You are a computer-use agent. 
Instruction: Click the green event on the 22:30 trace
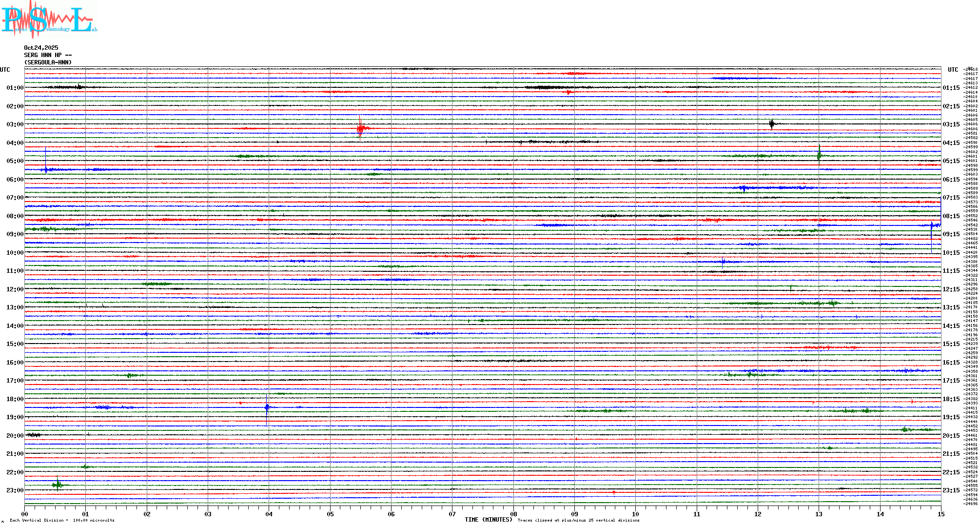(x=58, y=485)
